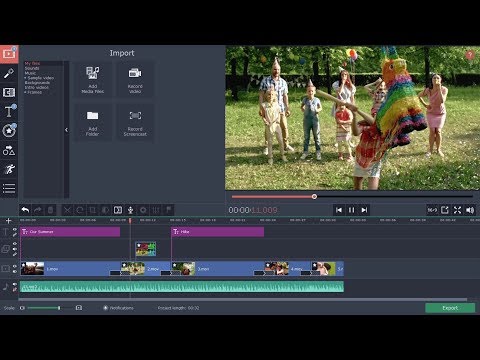Click the Color adjustment icon
The image size is (480, 360).
pos(105,210)
